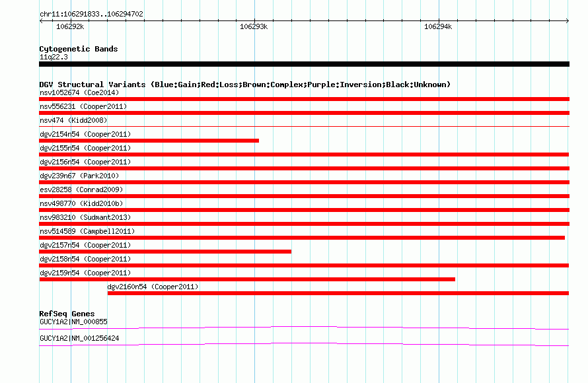
Task: Open variant nsv556231 (Cooper2011) label
Action: [x=83, y=106]
